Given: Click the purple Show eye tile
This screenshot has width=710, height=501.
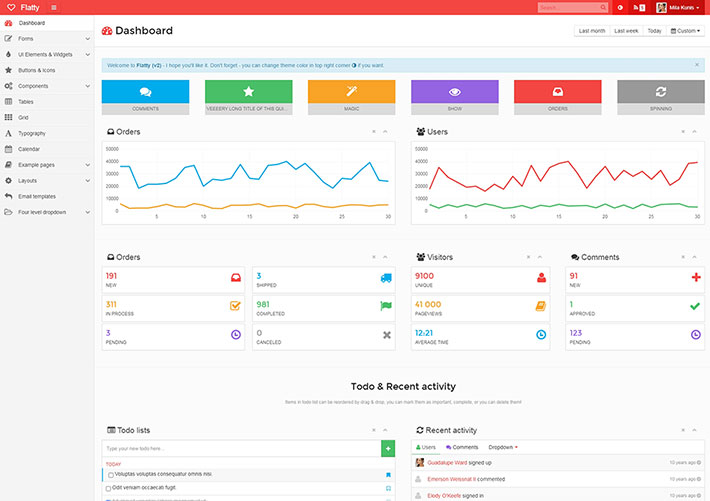Looking at the screenshot, I should tap(454, 92).
